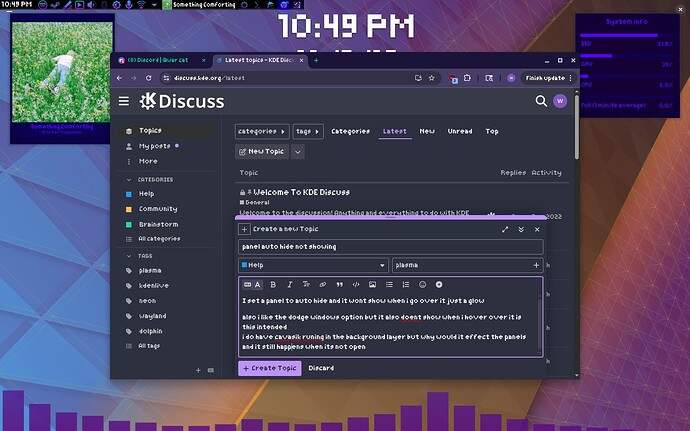The image size is (690, 431).
Task: Collapse the TAGS sidebar section
Action: (139, 256)
